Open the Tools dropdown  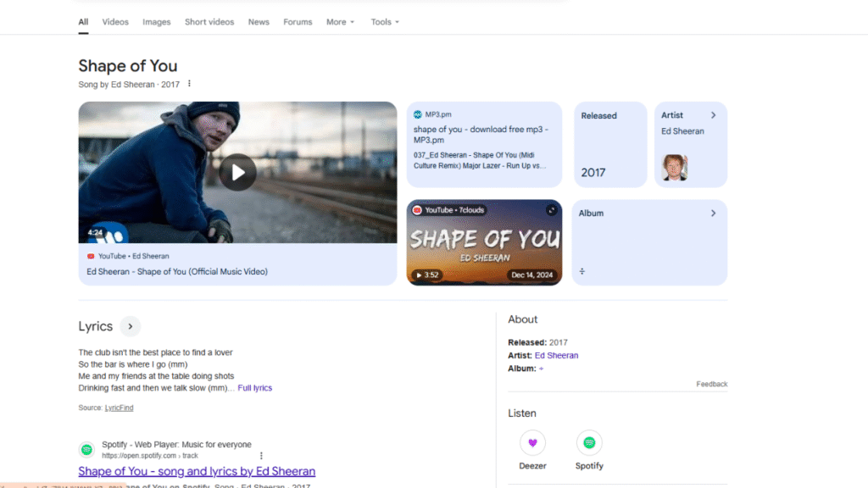(385, 22)
